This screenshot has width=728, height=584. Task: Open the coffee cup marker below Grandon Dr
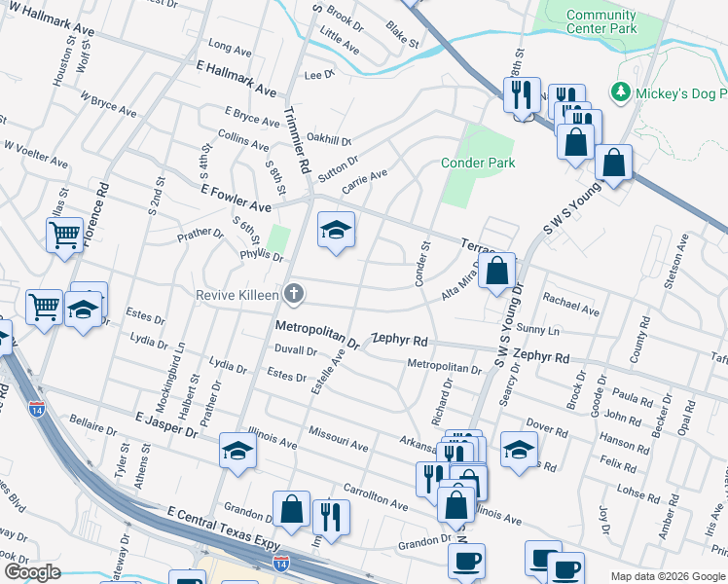(x=466, y=563)
